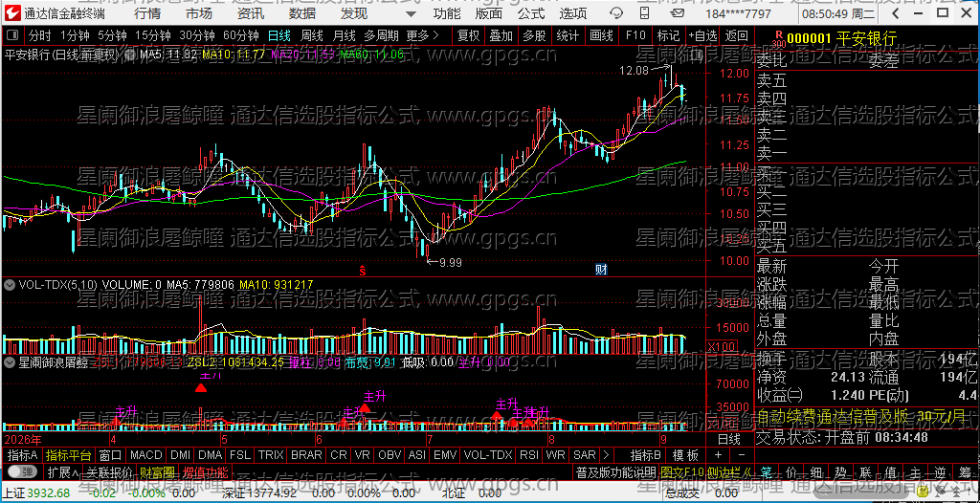Select the 联 tab in bottom right strip
Image resolution: width=980 pixels, height=503 pixels.
[x=865, y=471]
